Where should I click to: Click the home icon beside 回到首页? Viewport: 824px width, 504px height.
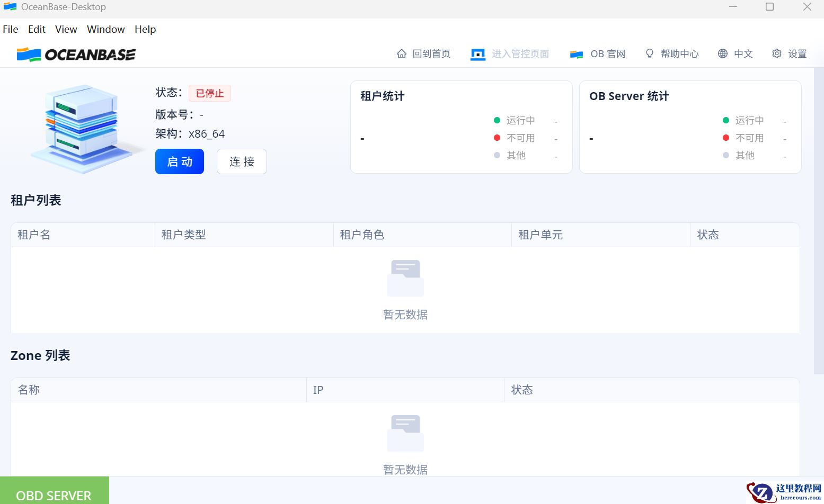402,53
